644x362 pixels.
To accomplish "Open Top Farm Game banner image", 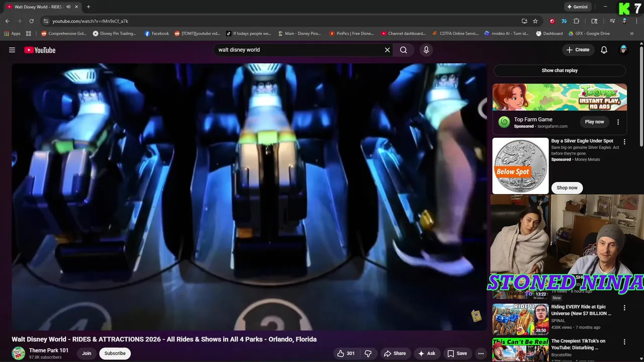I will coord(559,97).
